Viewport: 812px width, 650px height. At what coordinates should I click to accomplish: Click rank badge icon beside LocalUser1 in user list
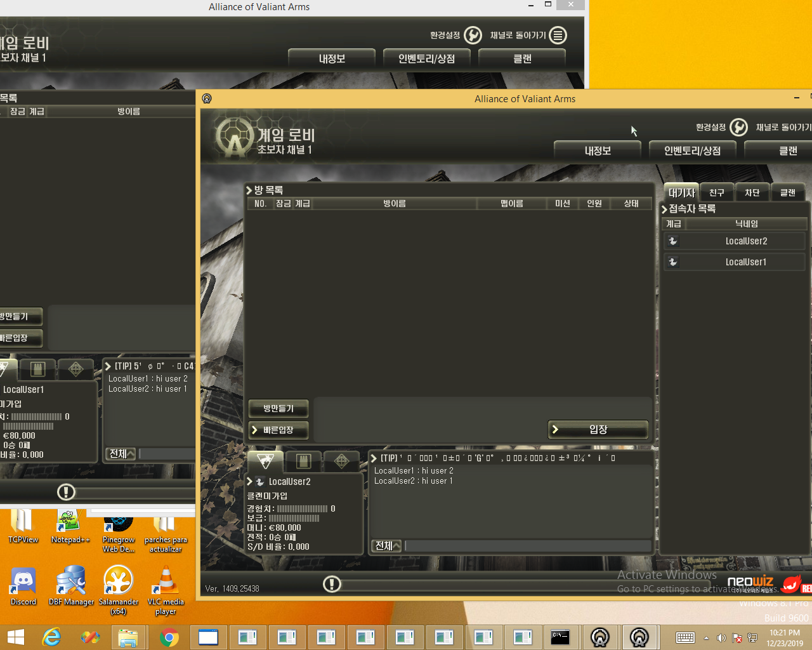pos(673,262)
